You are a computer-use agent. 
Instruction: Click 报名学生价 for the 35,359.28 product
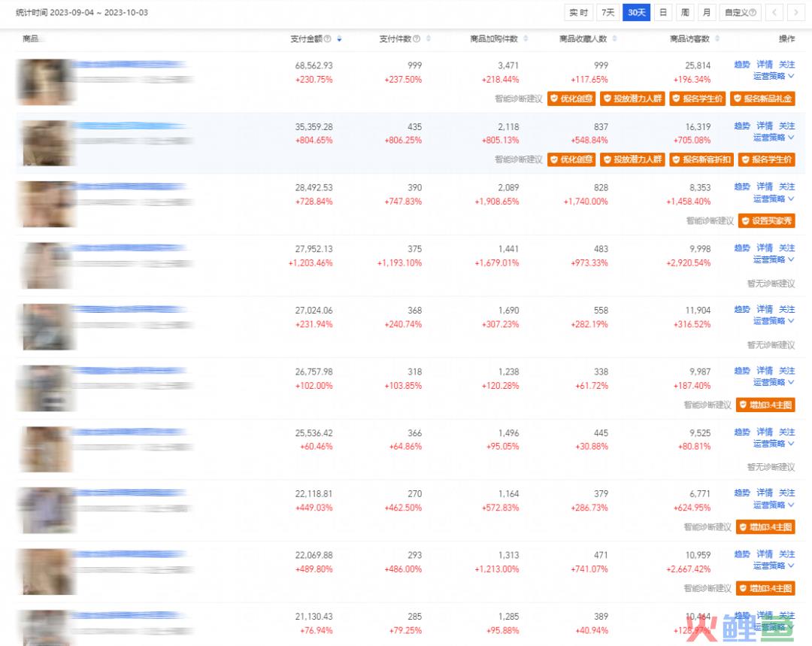pos(766,159)
